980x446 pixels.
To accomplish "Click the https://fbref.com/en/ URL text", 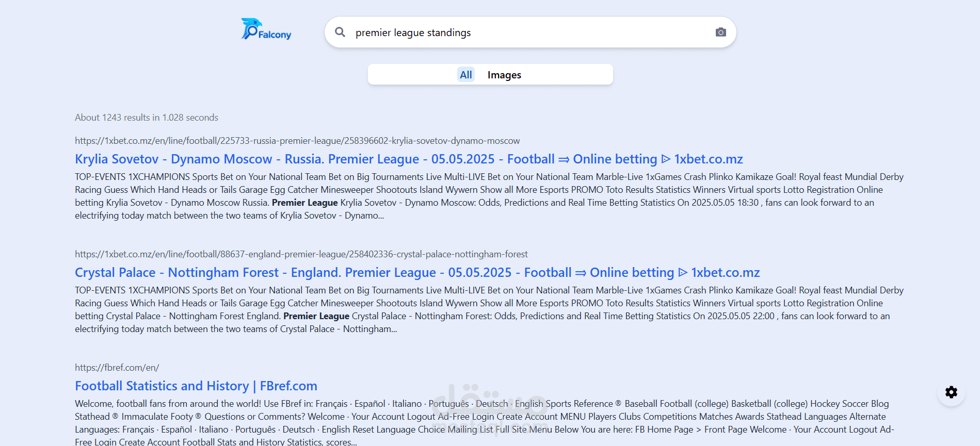I will pos(117,368).
